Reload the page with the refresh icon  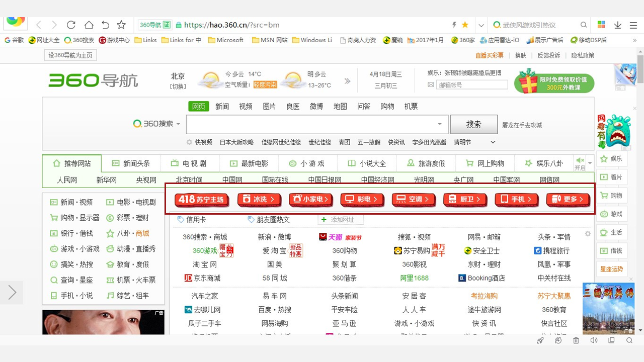(71, 24)
